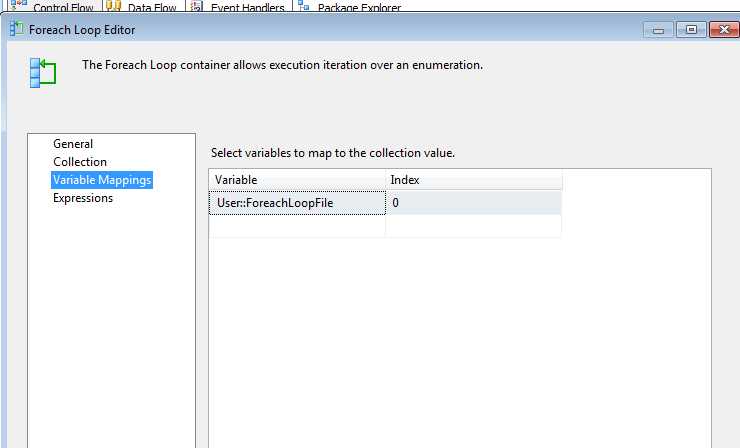Select the User::ForeachLoopFile variable cell
Screen dimensions: 740x448
coord(297,203)
